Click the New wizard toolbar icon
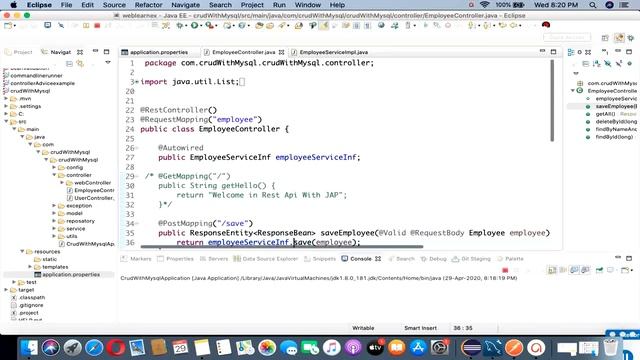 tap(7, 25)
